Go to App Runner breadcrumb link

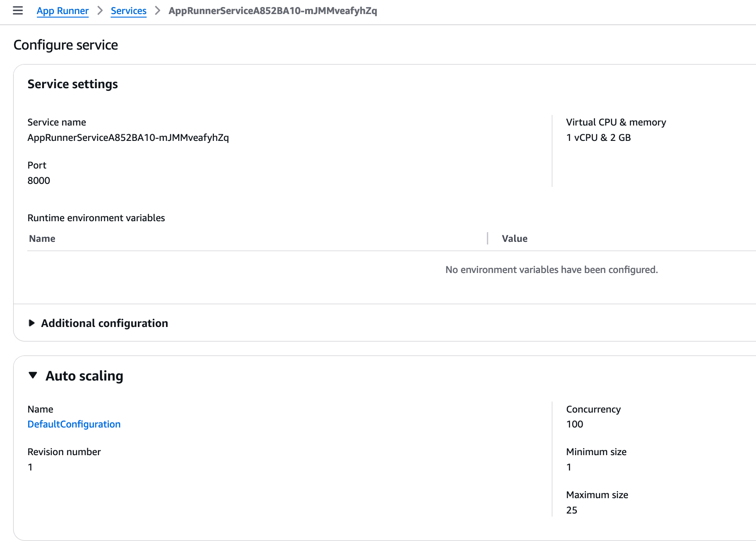point(62,11)
